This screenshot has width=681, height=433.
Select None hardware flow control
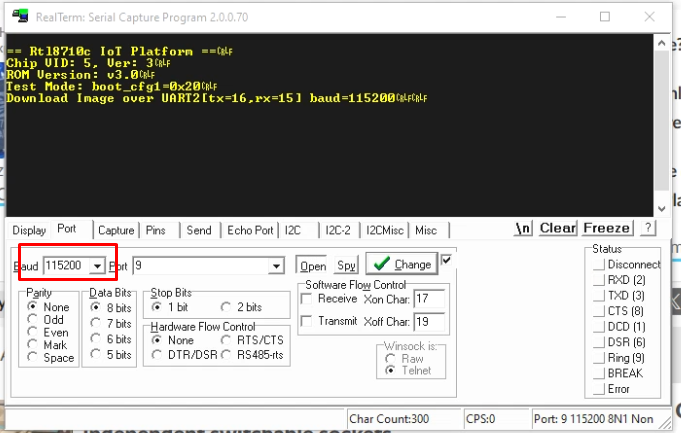tap(173, 340)
